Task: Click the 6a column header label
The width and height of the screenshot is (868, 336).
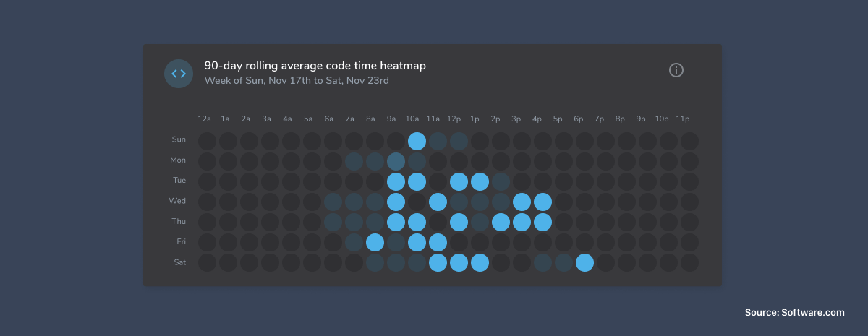Action: click(x=328, y=119)
